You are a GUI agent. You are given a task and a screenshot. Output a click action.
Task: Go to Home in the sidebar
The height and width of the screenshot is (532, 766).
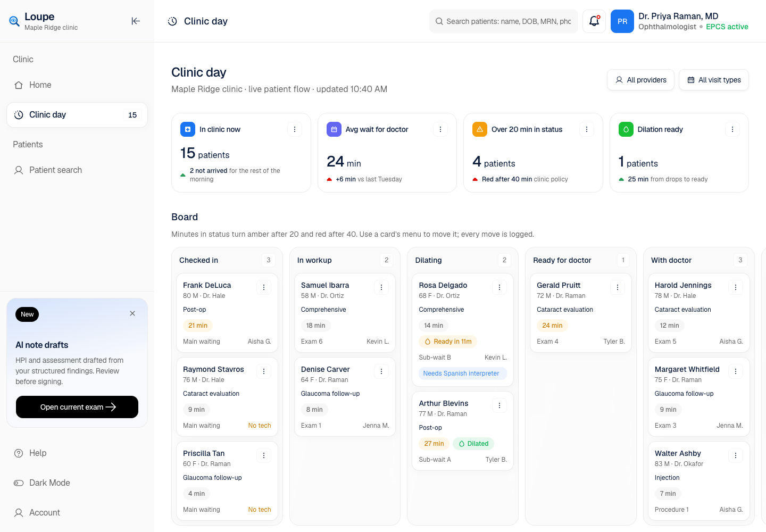click(77, 85)
